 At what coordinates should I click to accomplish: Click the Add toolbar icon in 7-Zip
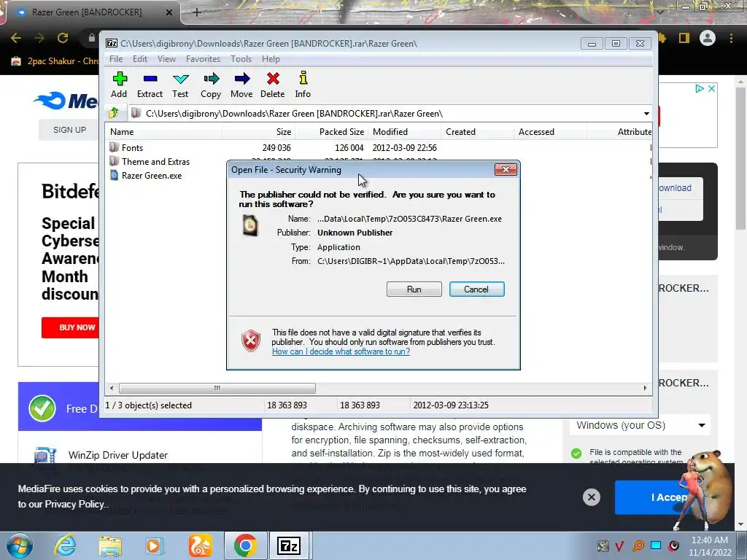coord(119,85)
